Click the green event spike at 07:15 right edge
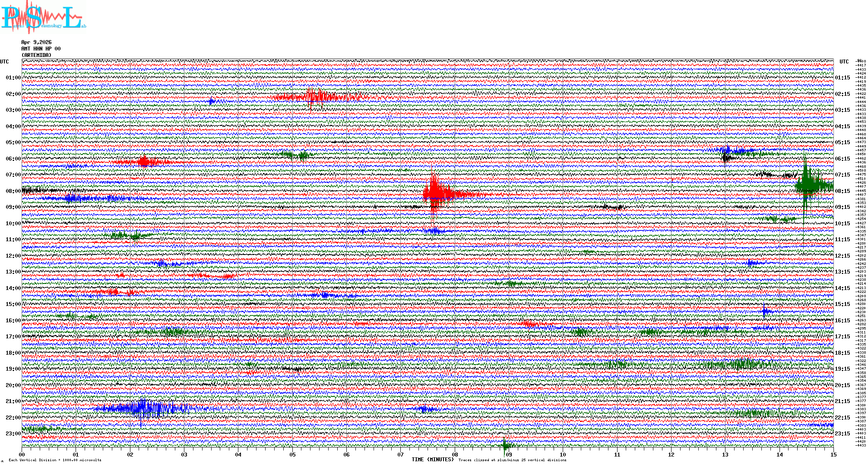The height and width of the screenshot is (466, 868). pyautogui.click(x=806, y=185)
